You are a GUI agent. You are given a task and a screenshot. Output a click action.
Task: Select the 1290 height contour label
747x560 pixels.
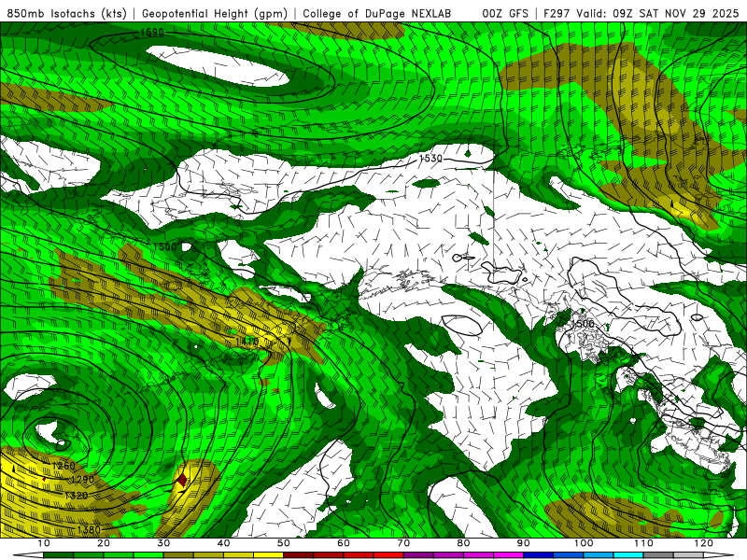tap(82, 480)
